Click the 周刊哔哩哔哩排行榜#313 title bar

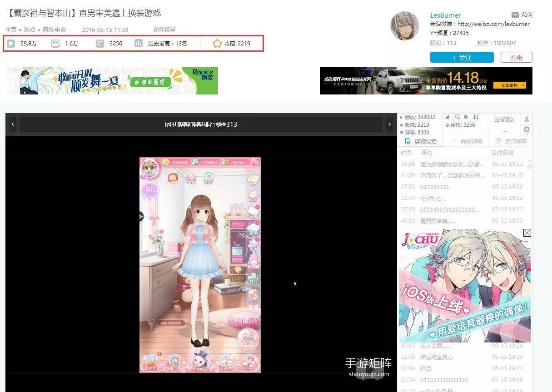[201, 124]
